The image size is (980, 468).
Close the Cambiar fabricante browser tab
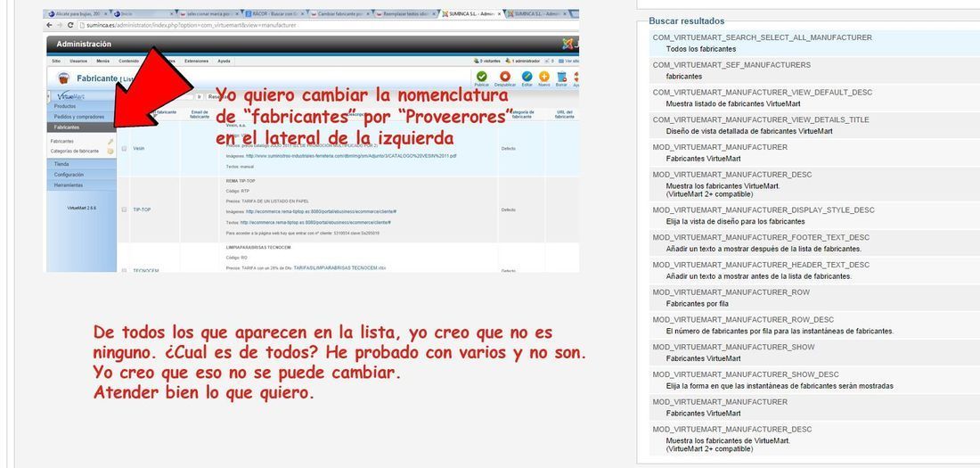367,13
